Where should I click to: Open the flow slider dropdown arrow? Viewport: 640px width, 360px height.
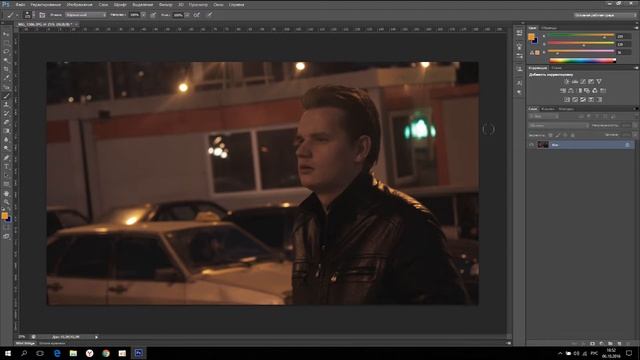187,15
